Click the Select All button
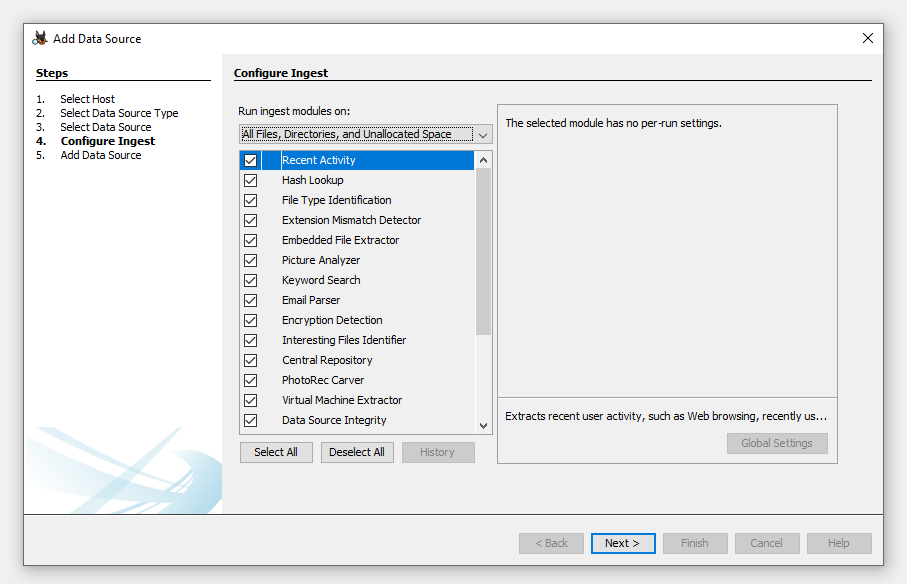The height and width of the screenshot is (584, 907). pyautogui.click(x=276, y=452)
